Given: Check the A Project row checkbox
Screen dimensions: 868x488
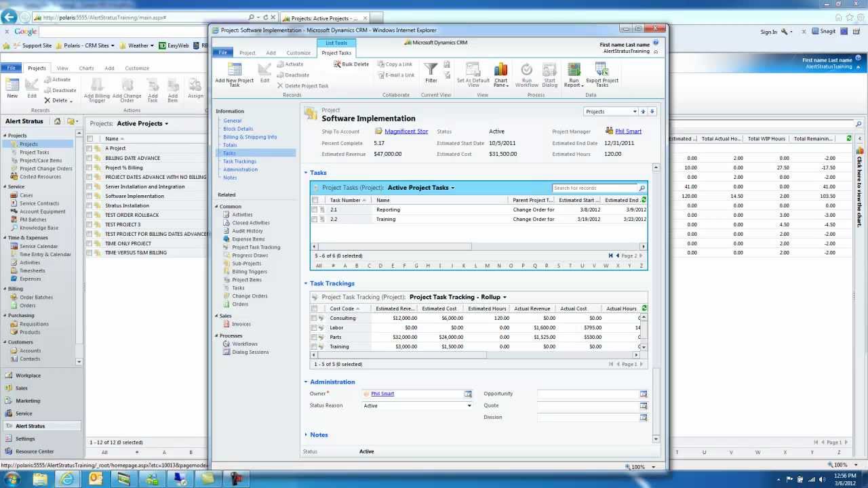Looking at the screenshot, I should (x=90, y=148).
